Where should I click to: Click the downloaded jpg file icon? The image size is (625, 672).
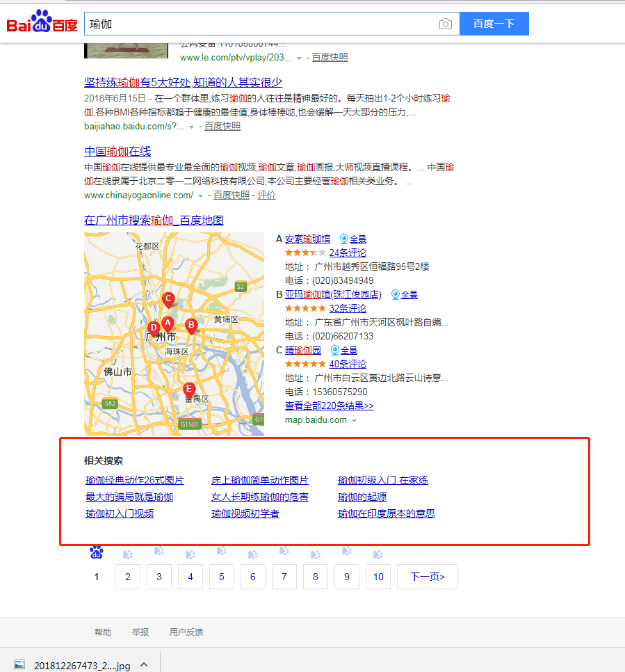(x=19, y=665)
